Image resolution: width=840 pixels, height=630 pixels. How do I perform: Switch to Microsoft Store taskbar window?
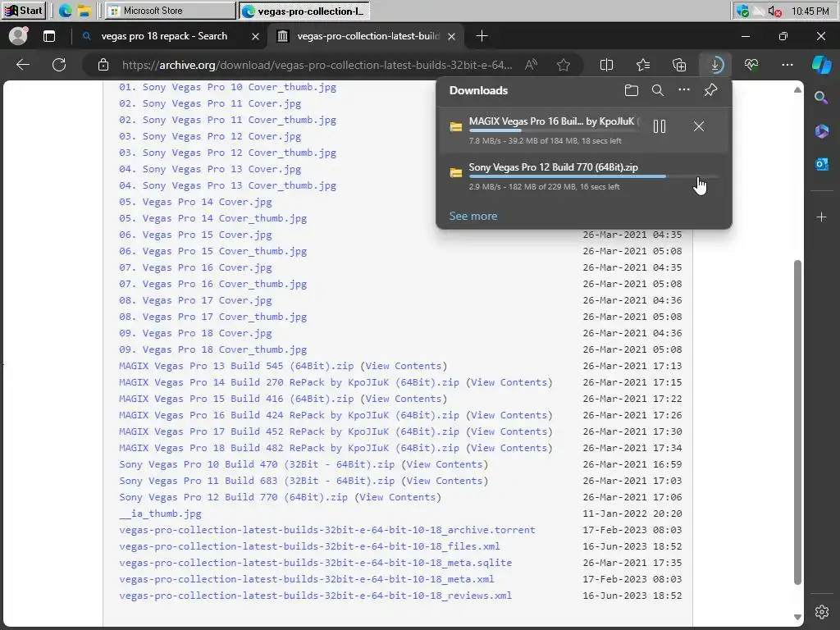click(x=171, y=10)
